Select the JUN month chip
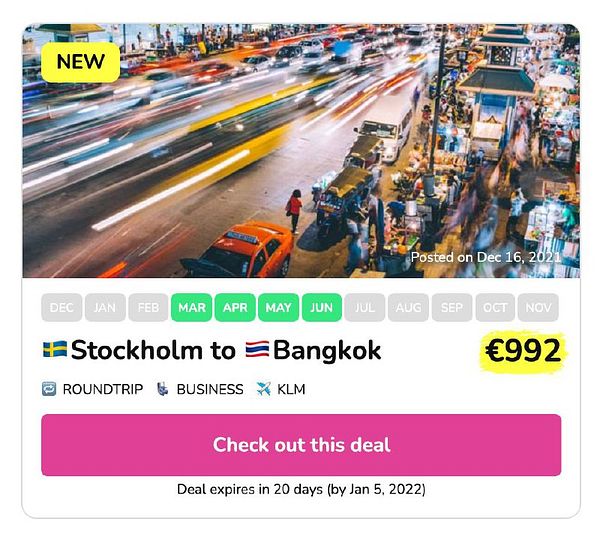The image size is (600, 540). 322,307
